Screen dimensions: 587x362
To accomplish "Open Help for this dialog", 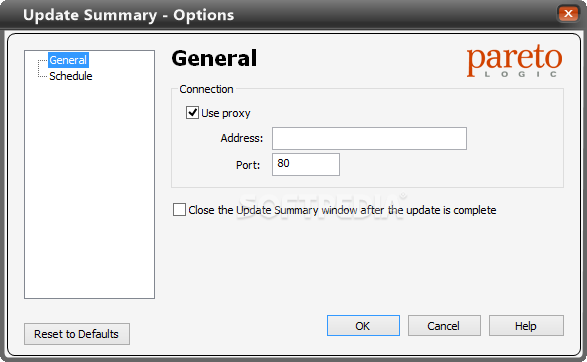I will pos(526,325).
